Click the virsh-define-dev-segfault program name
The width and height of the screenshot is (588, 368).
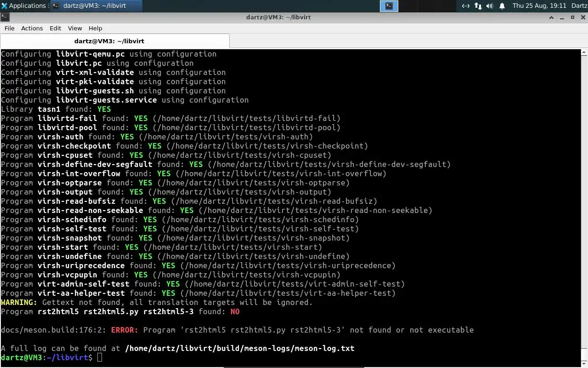95,164
